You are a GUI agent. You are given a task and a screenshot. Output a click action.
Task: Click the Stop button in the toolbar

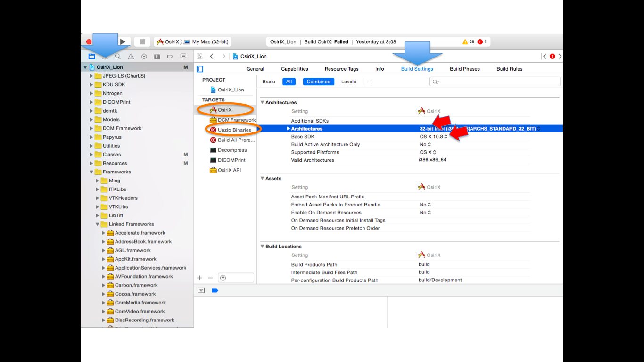click(142, 41)
